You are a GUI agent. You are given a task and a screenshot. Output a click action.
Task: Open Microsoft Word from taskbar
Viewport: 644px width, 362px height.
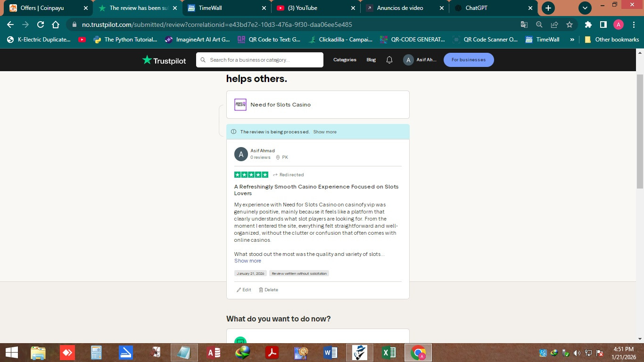tap(330, 353)
